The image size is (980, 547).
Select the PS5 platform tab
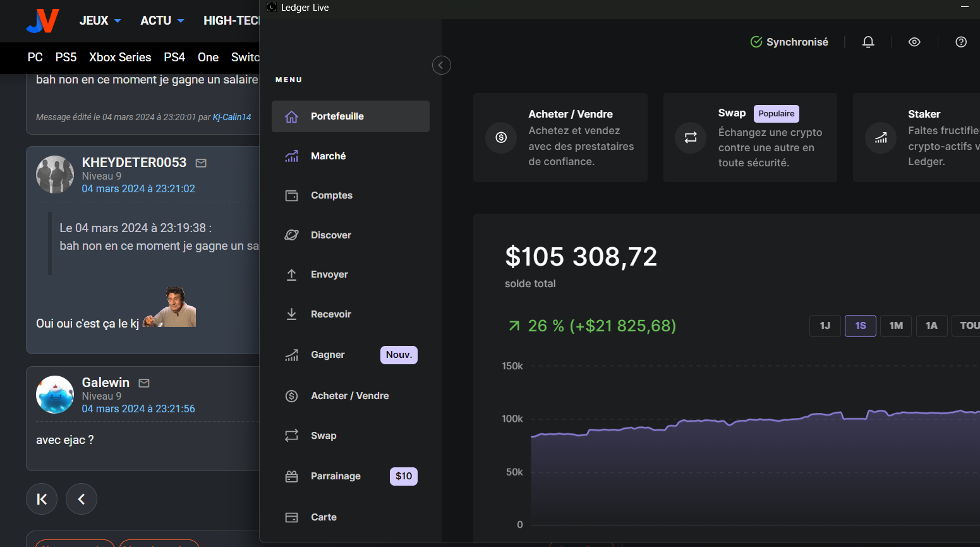(66, 58)
